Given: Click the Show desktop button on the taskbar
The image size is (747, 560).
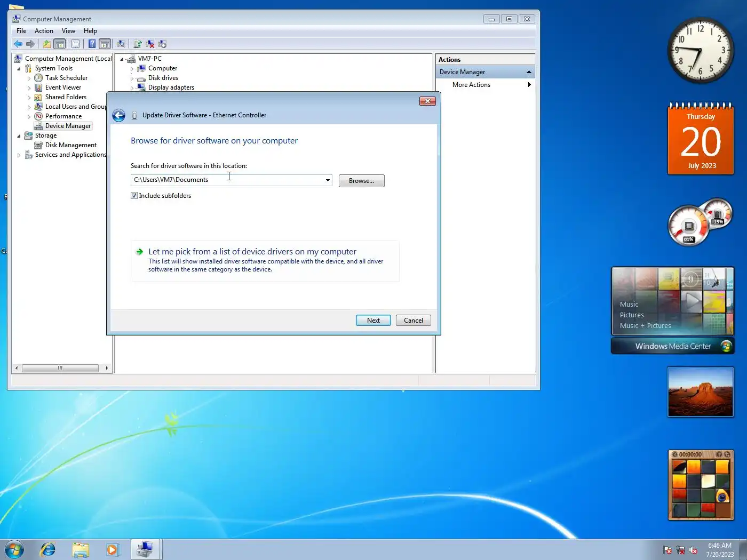Looking at the screenshot, I should pos(743,550).
